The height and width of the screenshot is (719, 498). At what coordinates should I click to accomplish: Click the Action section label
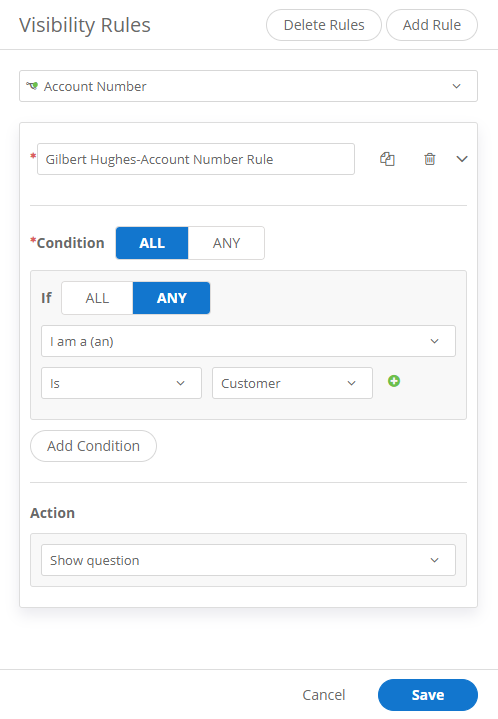[x=52, y=513]
